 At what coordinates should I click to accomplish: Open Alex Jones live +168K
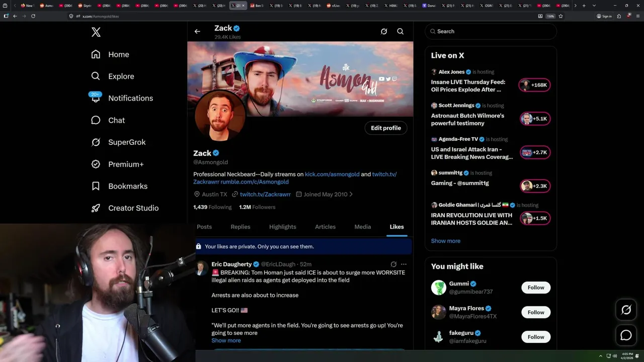[535, 85]
